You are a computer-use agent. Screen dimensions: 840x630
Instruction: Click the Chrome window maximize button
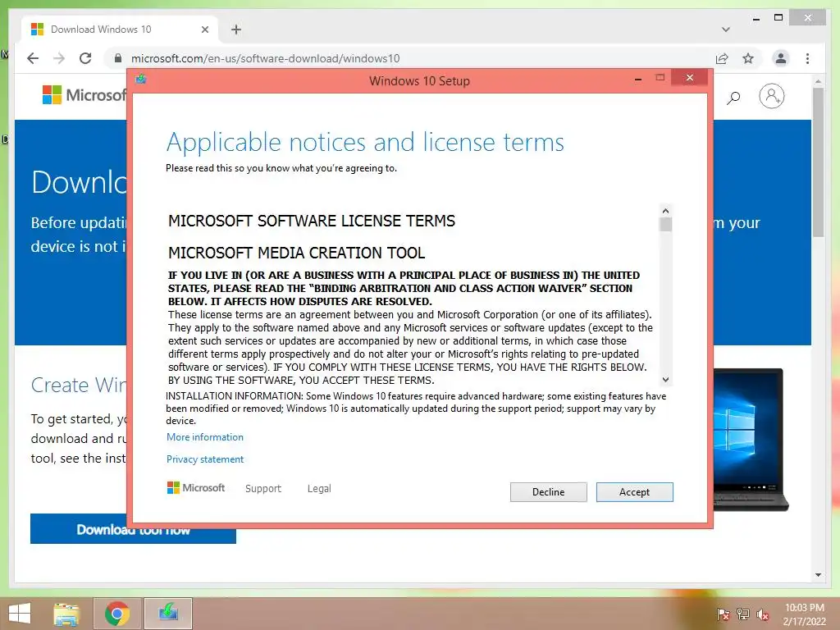pos(778,18)
